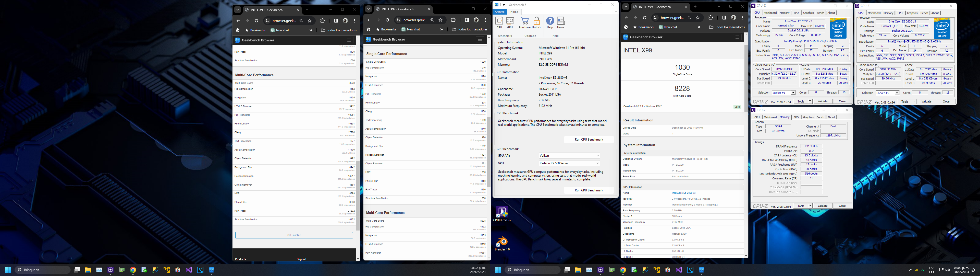Reload the page in the rightmost Chrome window

644,18
